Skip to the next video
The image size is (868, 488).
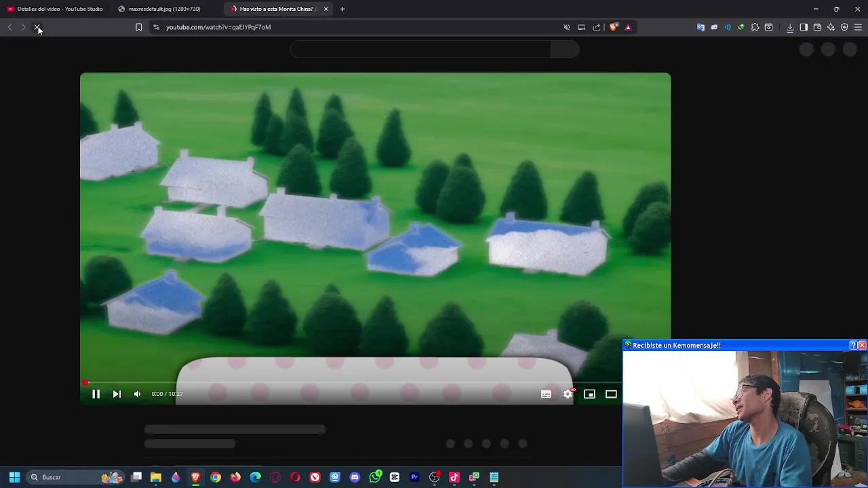point(117,394)
